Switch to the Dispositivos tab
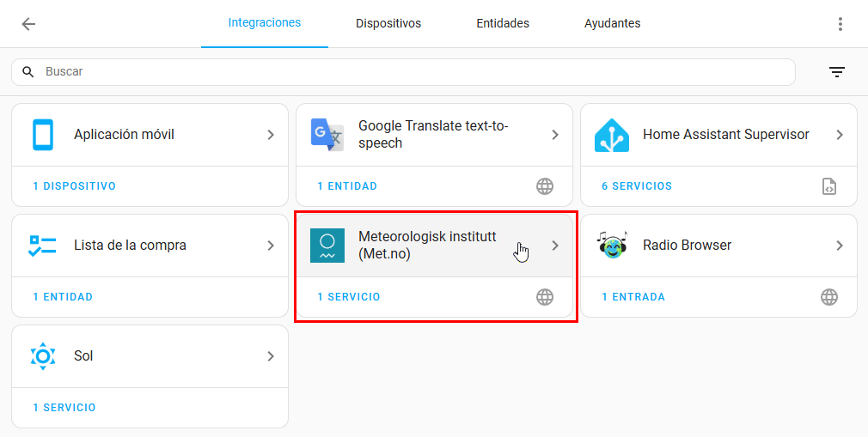Image resolution: width=868 pixels, height=437 pixels. (x=388, y=24)
